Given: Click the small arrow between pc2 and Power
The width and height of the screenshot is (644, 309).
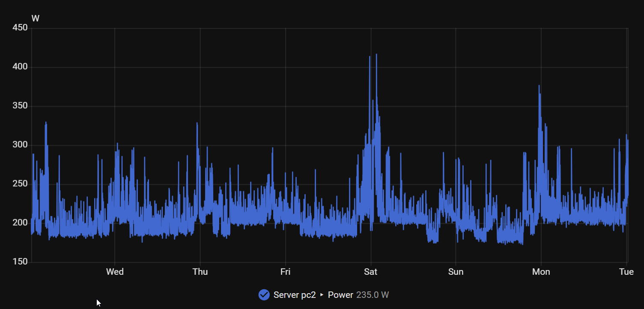Looking at the screenshot, I should click(322, 295).
